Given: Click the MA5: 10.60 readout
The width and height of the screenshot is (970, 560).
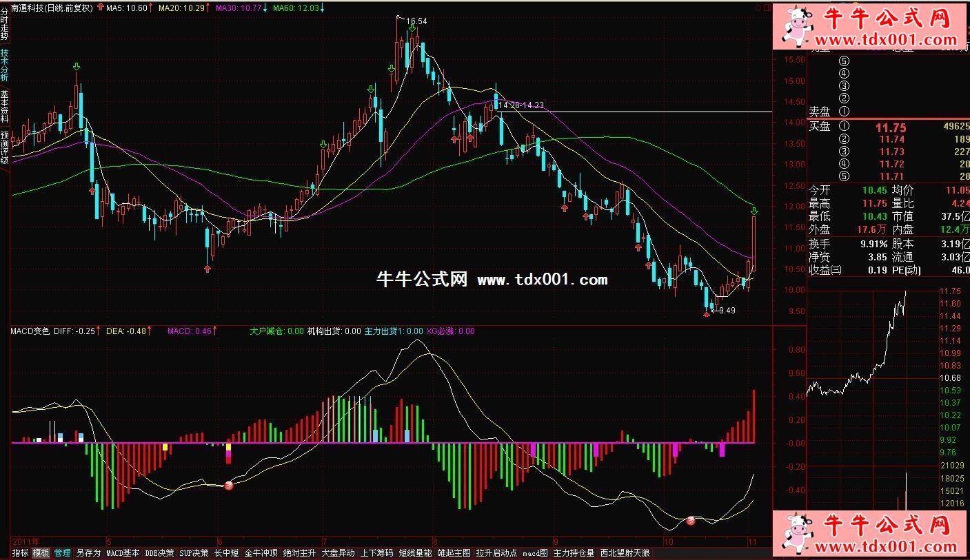Looking at the screenshot, I should pos(128,8).
